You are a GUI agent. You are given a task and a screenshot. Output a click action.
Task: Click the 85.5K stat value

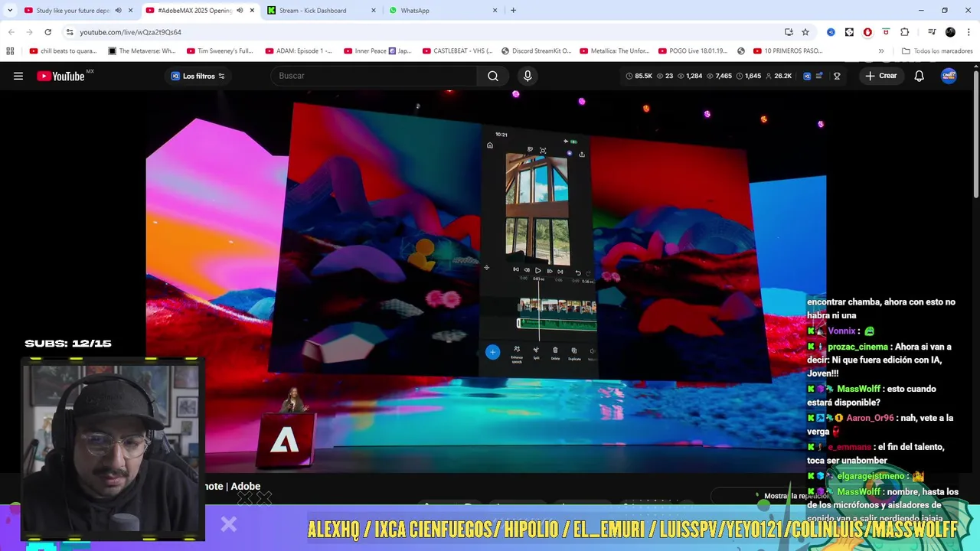(x=639, y=76)
